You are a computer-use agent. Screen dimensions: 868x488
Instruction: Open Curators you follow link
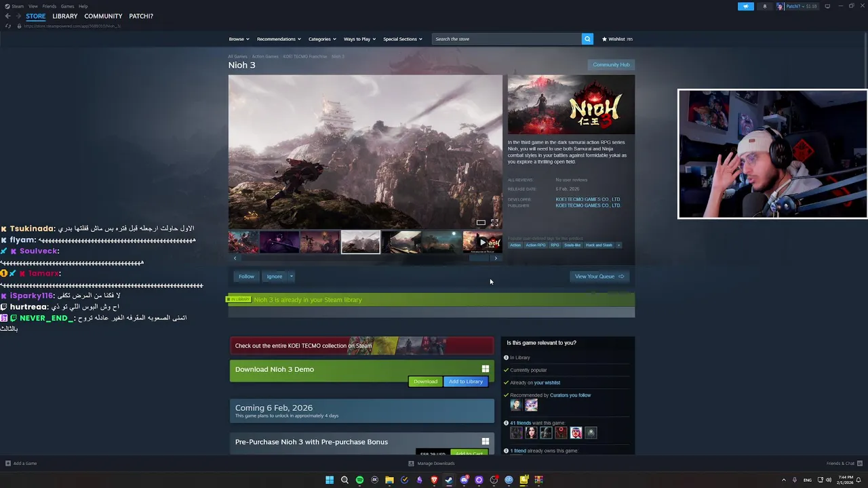coord(570,395)
